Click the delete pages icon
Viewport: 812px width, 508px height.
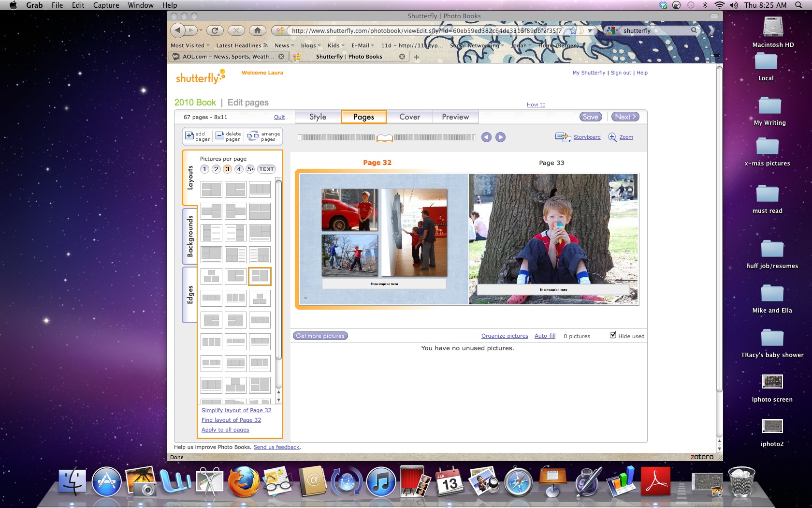pos(220,136)
